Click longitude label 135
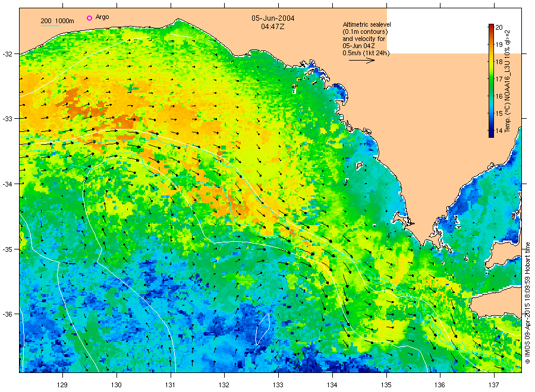 [x=386, y=385]
